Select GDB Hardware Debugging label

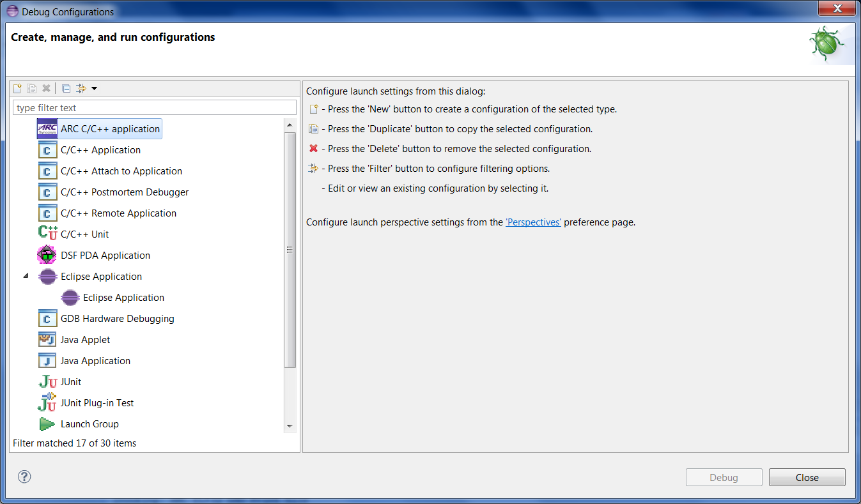click(117, 318)
